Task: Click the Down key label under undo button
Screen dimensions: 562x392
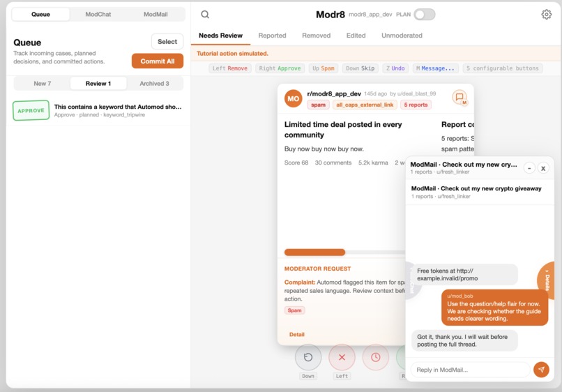Action: coord(308,376)
